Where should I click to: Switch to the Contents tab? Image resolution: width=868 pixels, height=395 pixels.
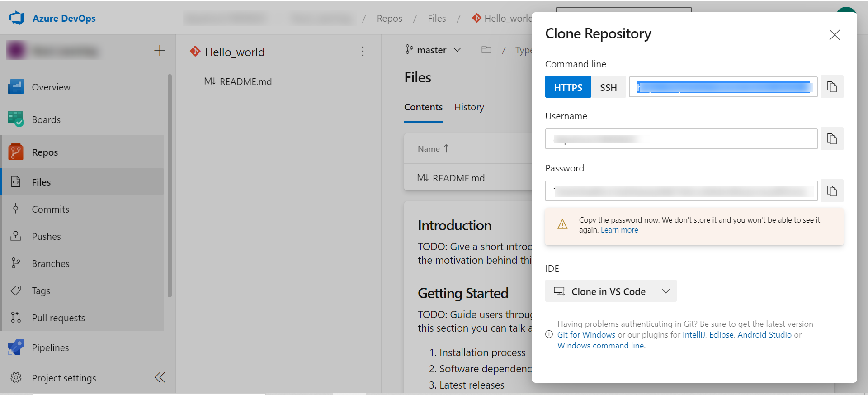pos(423,107)
